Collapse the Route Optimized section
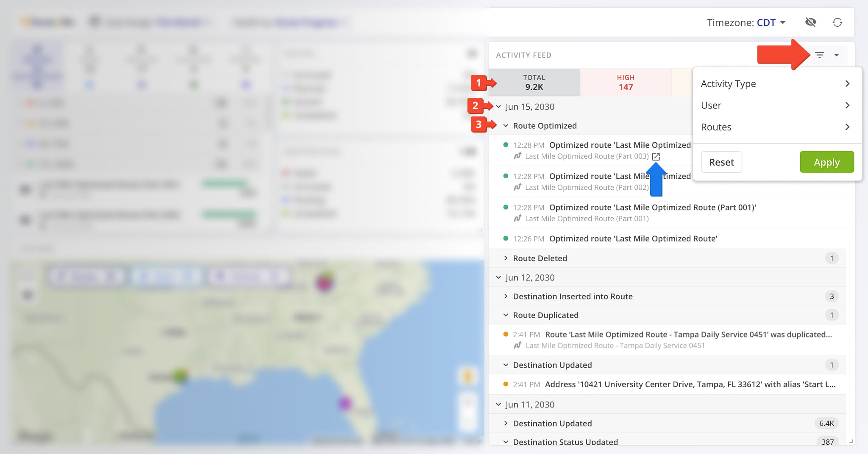 (x=506, y=126)
